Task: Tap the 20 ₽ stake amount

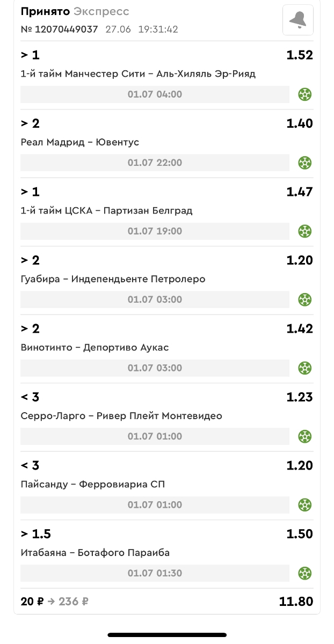Action: [32, 602]
